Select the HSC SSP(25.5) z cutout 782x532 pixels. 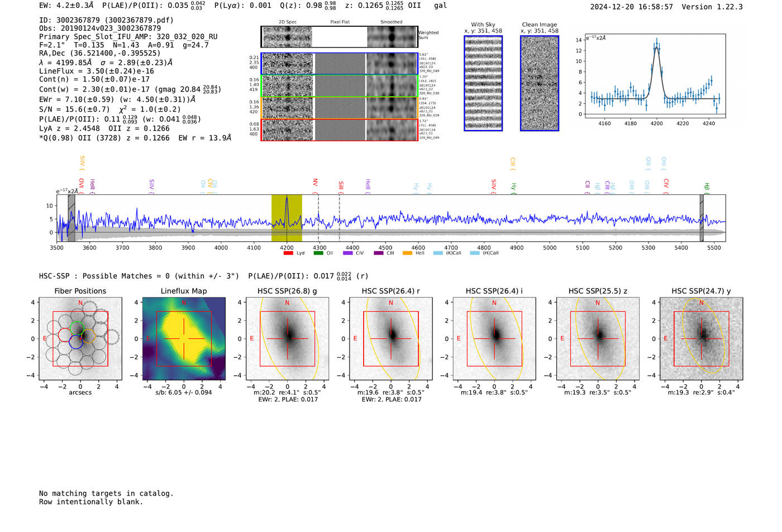pos(598,338)
